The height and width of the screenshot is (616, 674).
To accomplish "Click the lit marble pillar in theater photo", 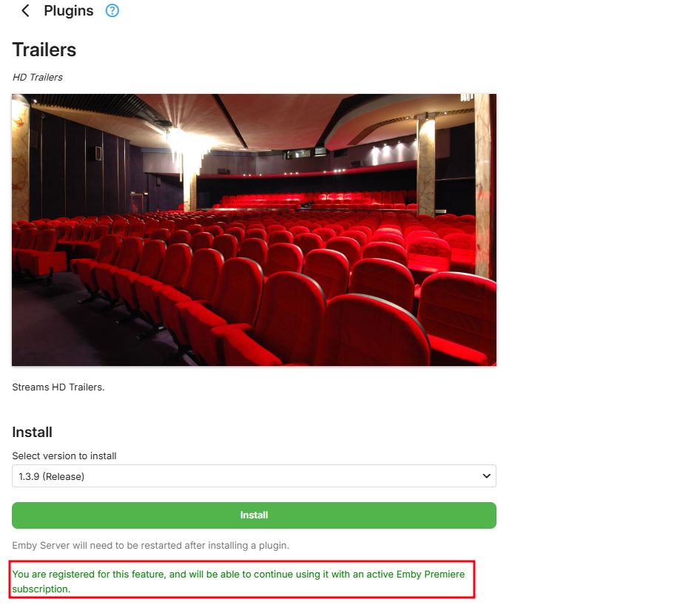I will (x=426, y=166).
